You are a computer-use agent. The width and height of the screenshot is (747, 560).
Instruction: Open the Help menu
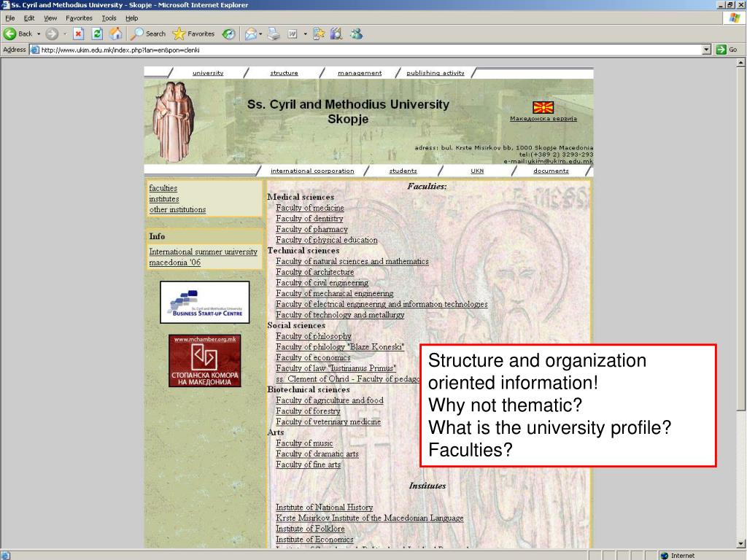pyautogui.click(x=132, y=18)
